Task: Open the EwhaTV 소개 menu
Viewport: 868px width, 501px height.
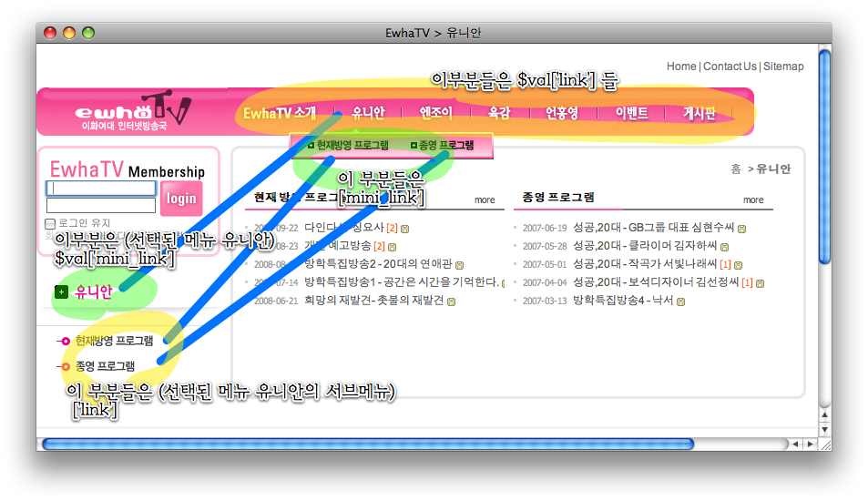Action: point(280,113)
